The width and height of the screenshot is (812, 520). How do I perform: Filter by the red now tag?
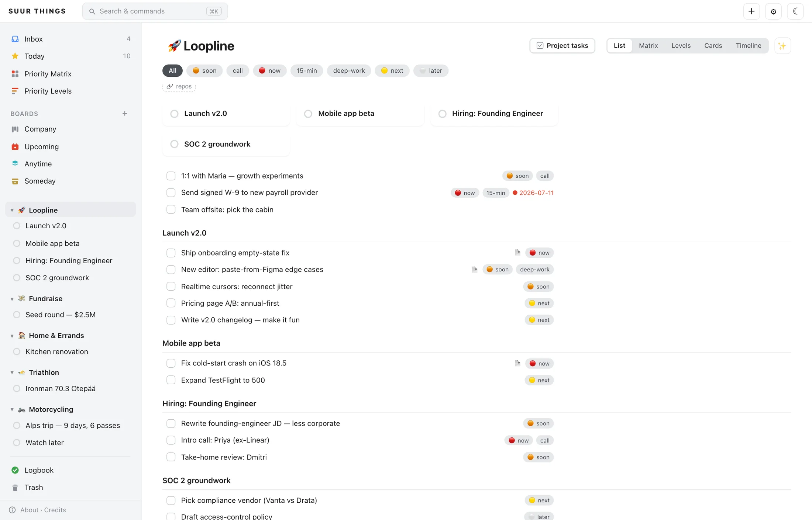tap(269, 70)
